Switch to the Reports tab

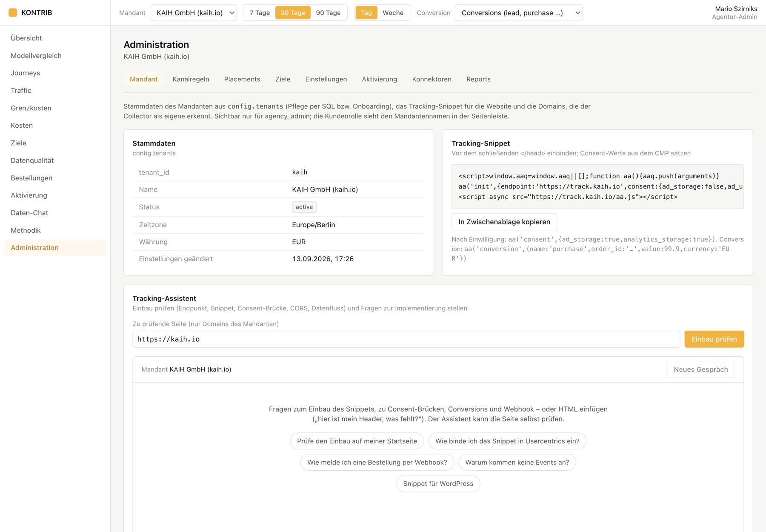pos(478,79)
